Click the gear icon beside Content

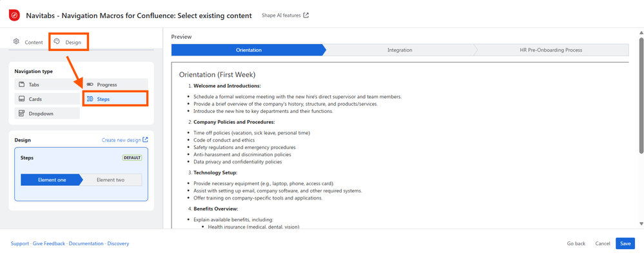click(x=16, y=41)
